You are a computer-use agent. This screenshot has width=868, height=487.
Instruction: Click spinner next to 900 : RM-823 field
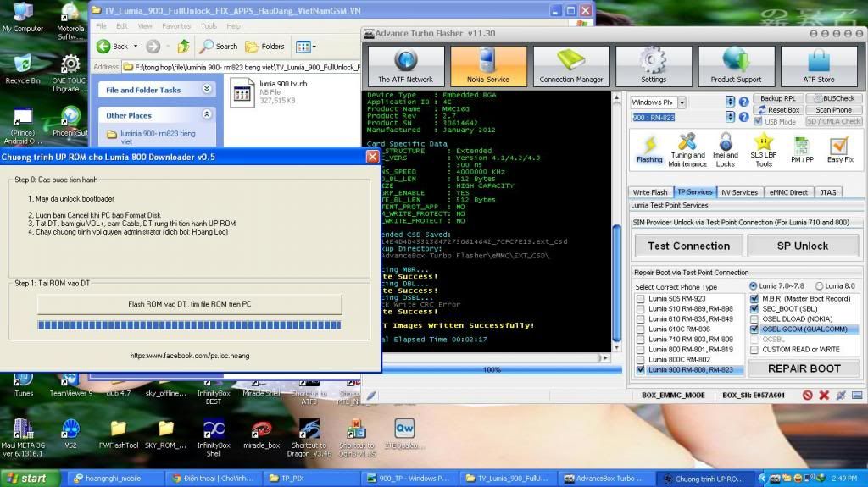pyautogui.click(x=730, y=117)
